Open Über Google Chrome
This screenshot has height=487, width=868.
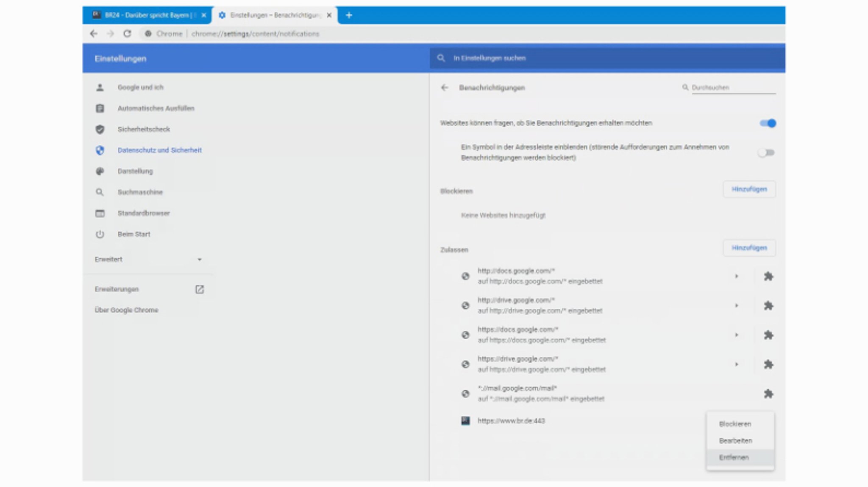(x=126, y=310)
